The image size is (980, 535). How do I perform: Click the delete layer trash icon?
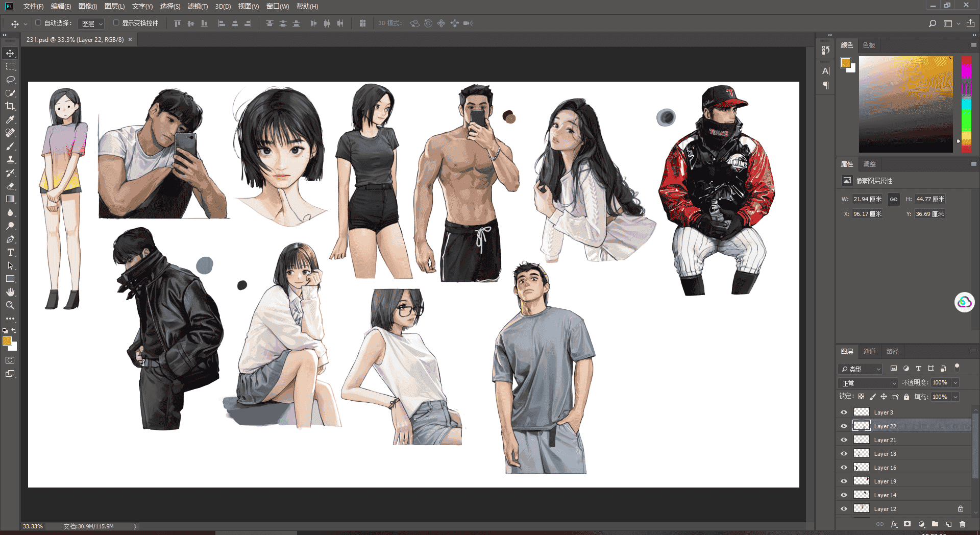962,524
